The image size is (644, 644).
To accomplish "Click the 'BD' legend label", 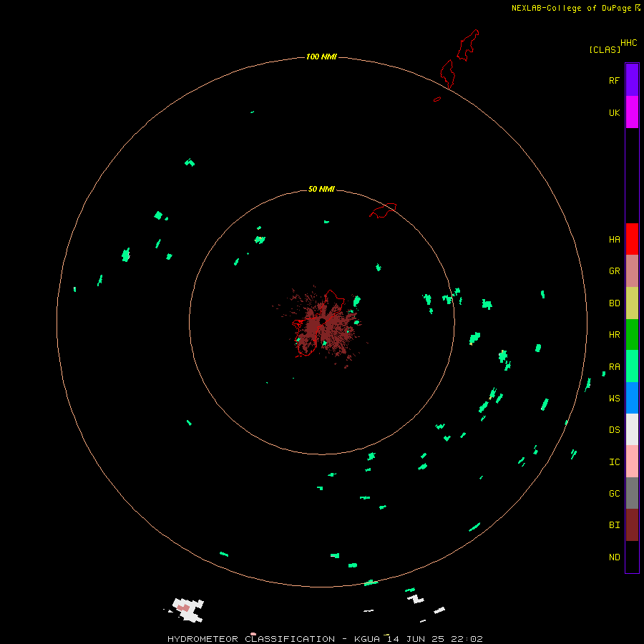I will pos(614,303).
